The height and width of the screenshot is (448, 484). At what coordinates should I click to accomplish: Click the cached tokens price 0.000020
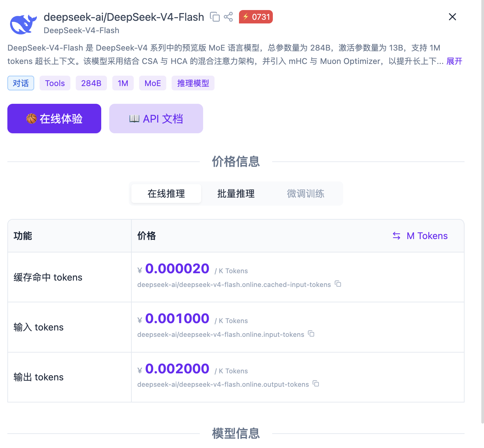point(177,269)
